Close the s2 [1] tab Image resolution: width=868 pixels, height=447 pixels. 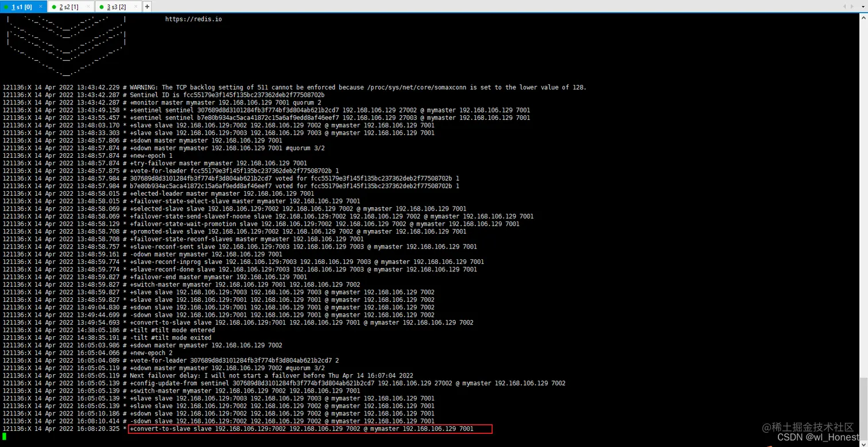click(x=88, y=7)
